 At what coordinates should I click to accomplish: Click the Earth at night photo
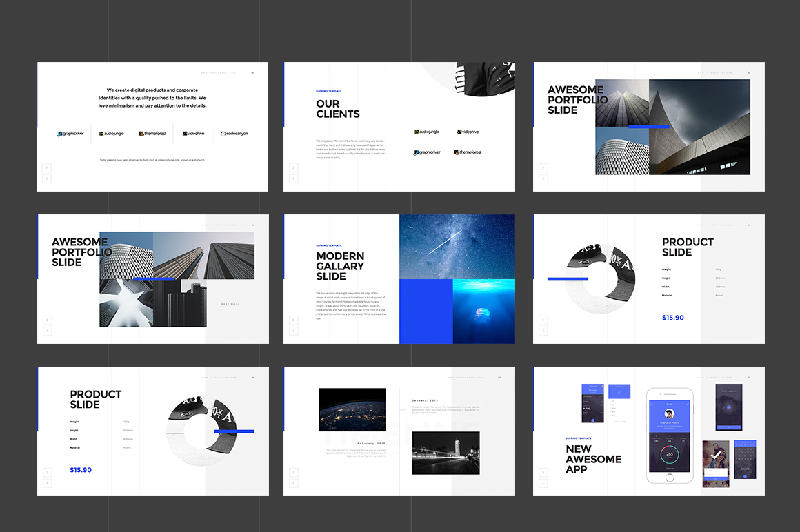pyautogui.click(x=352, y=409)
